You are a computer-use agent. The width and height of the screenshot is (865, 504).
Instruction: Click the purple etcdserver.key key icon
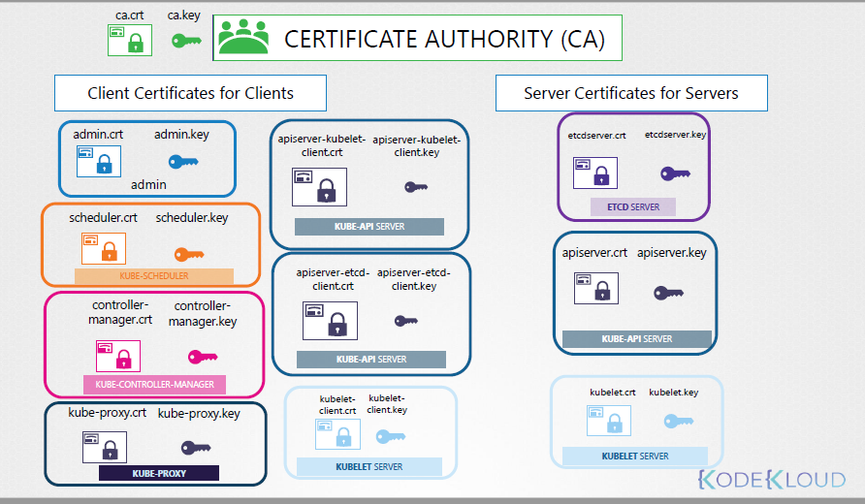pyautogui.click(x=675, y=173)
